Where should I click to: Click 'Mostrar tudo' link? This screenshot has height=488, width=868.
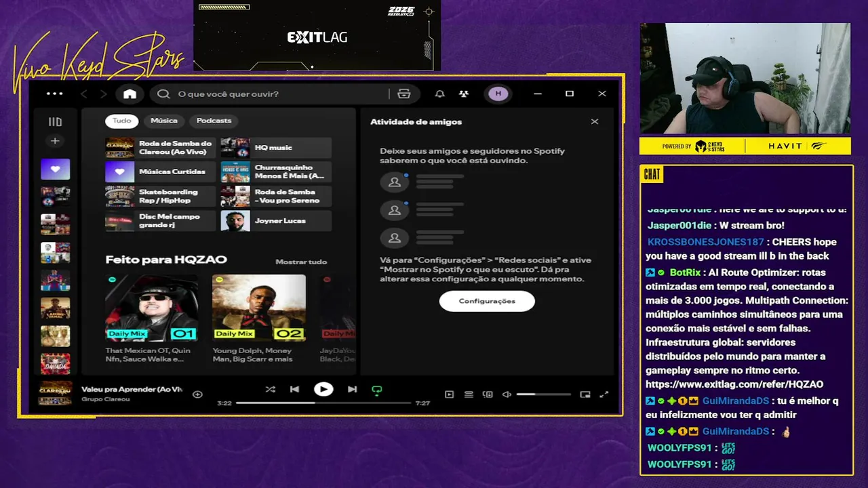click(301, 262)
